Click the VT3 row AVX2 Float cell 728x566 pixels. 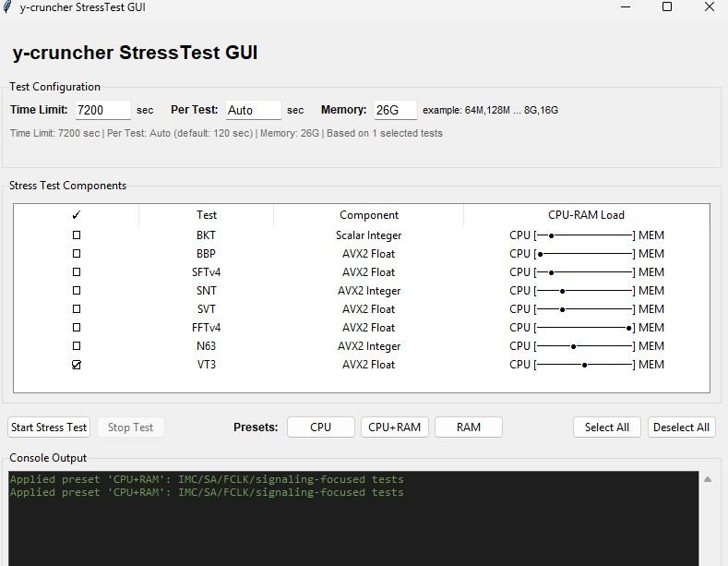click(x=369, y=365)
